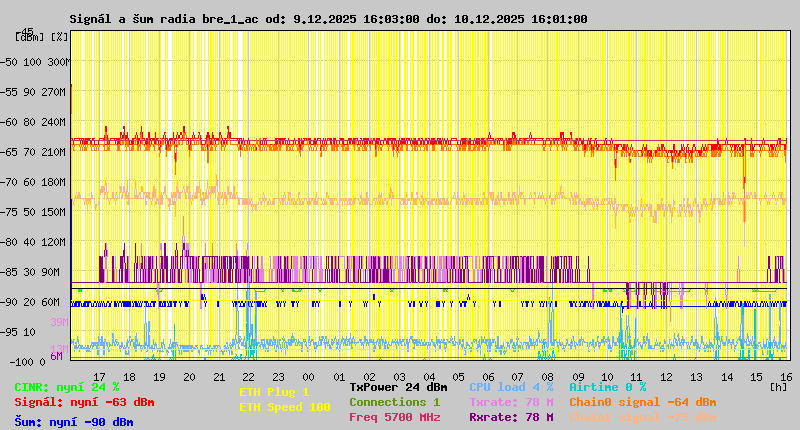Select the faint Chain1 signal legend entry

[x=642, y=417]
